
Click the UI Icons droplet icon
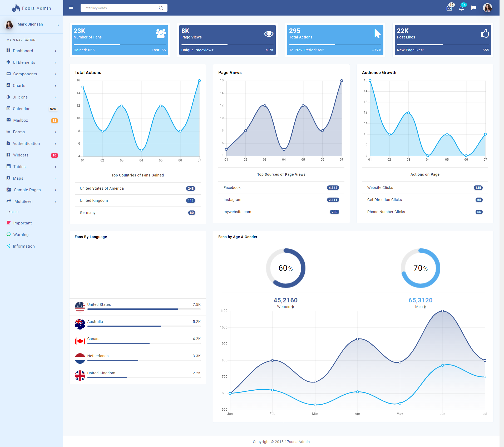tap(8, 97)
